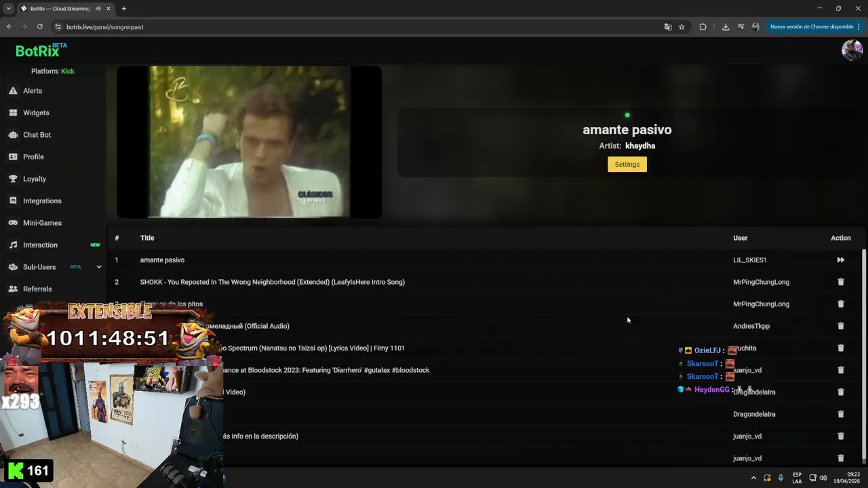Open ESP LAA language switcher
The width and height of the screenshot is (868, 488).
pyautogui.click(x=797, y=478)
